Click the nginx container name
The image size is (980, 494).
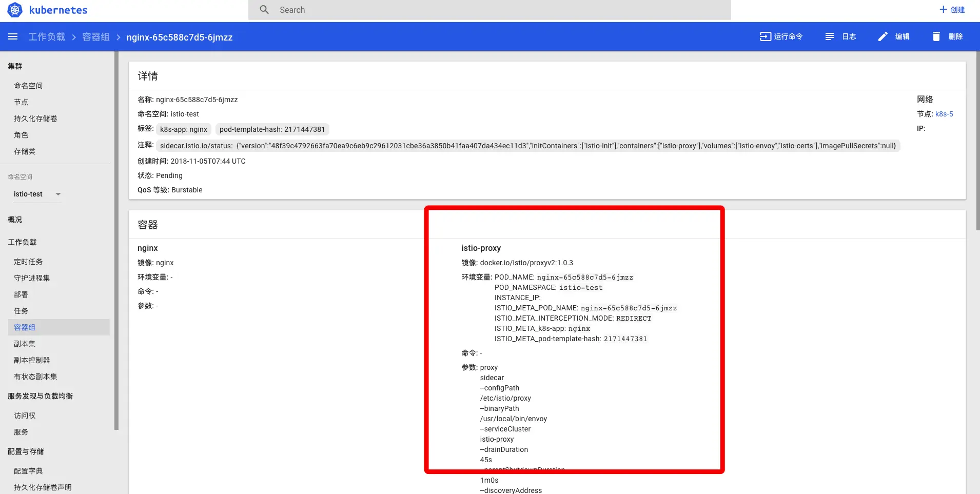tap(147, 248)
